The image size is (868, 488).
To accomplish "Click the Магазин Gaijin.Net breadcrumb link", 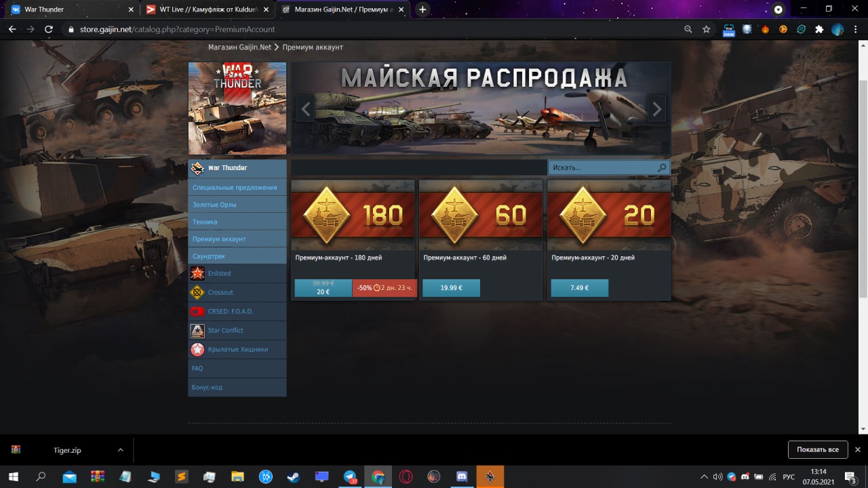I will pyautogui.click(x=239, y=47).
